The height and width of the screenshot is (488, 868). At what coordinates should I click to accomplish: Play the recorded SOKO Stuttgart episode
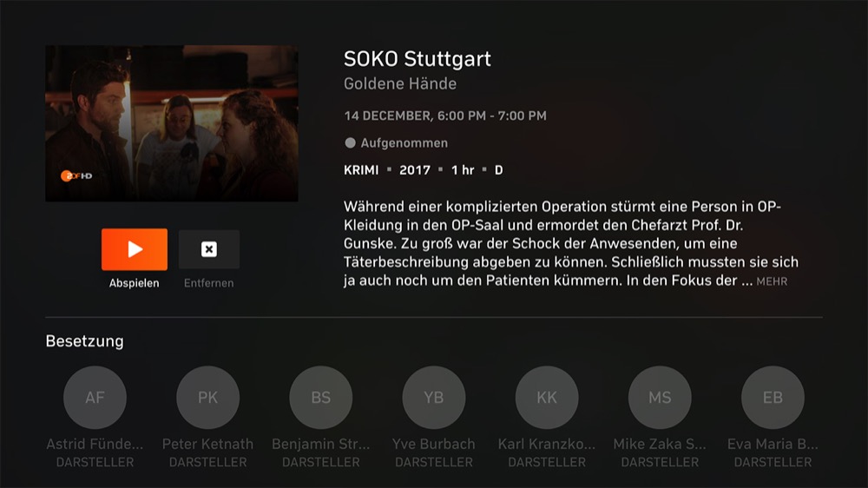pos(134,249)
